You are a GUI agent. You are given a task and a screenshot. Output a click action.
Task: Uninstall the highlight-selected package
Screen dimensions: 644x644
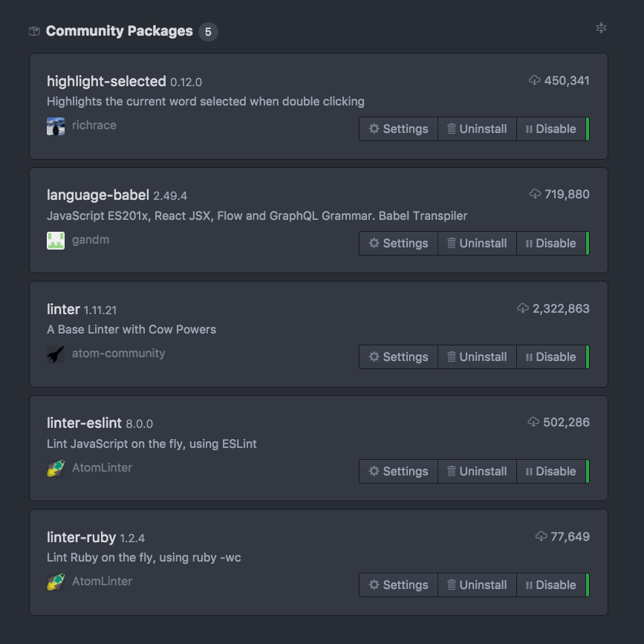click(x=477, y=129)
